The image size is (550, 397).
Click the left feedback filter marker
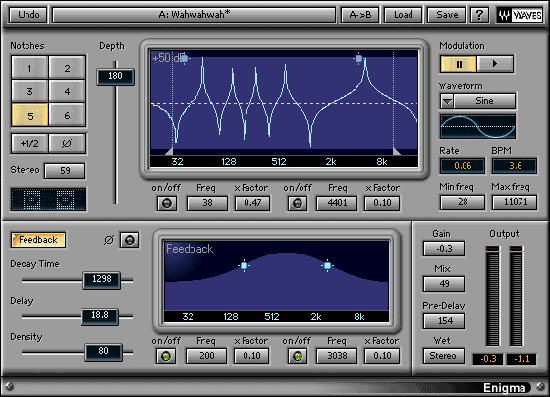(244, 265)
